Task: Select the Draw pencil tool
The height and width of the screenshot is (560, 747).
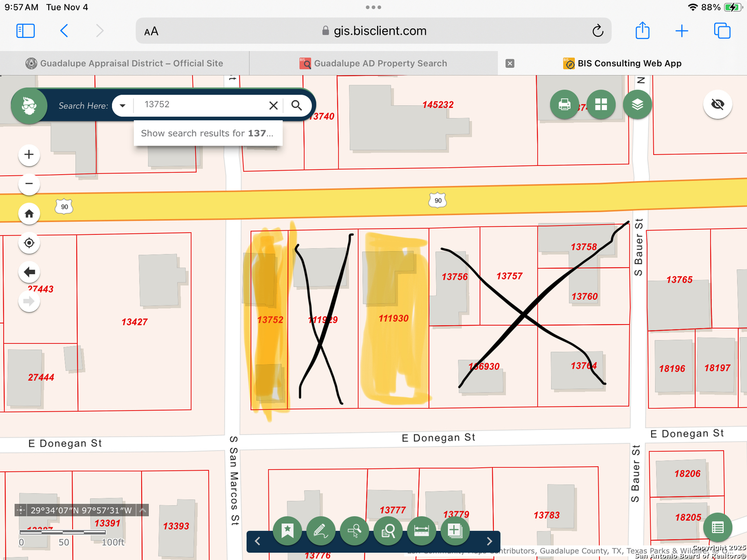Action: pyautogui.click(x=321, y=531)
